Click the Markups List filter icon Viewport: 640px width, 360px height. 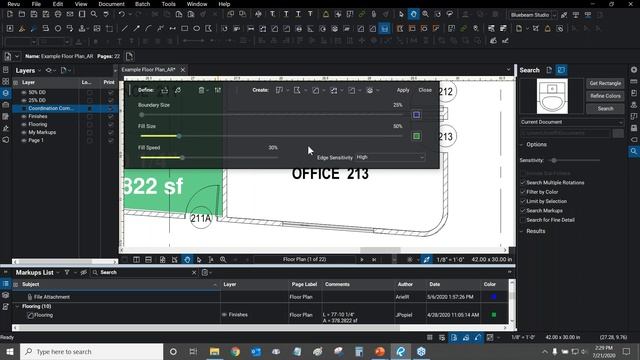click(67, 272)
